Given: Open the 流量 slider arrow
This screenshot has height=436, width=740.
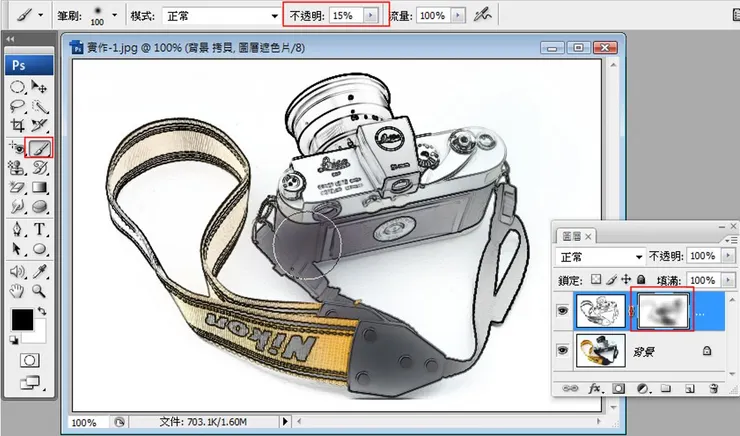Looking at the screenshot, I should point(457,16).
